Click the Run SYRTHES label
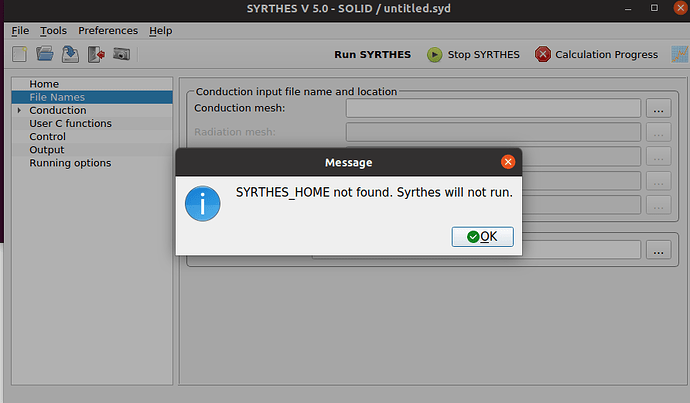This screenshot has width=690, height=403. (x=372, y=55)
